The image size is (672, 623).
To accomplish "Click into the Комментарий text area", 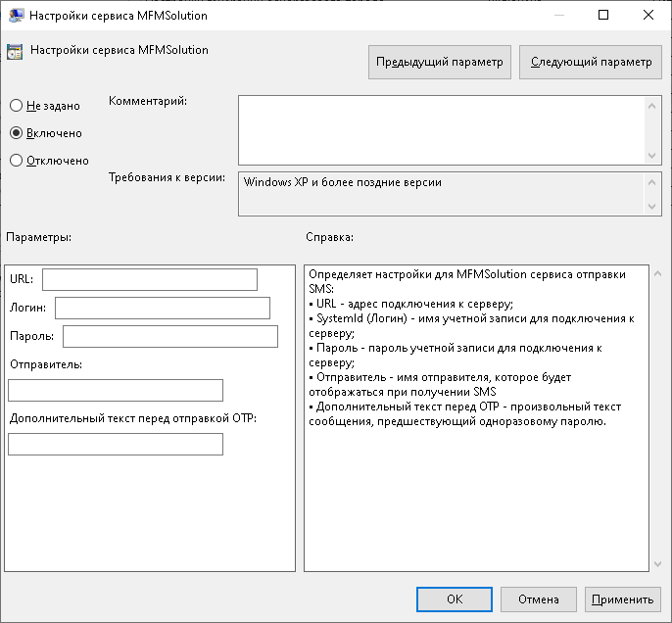I will 441,129.
